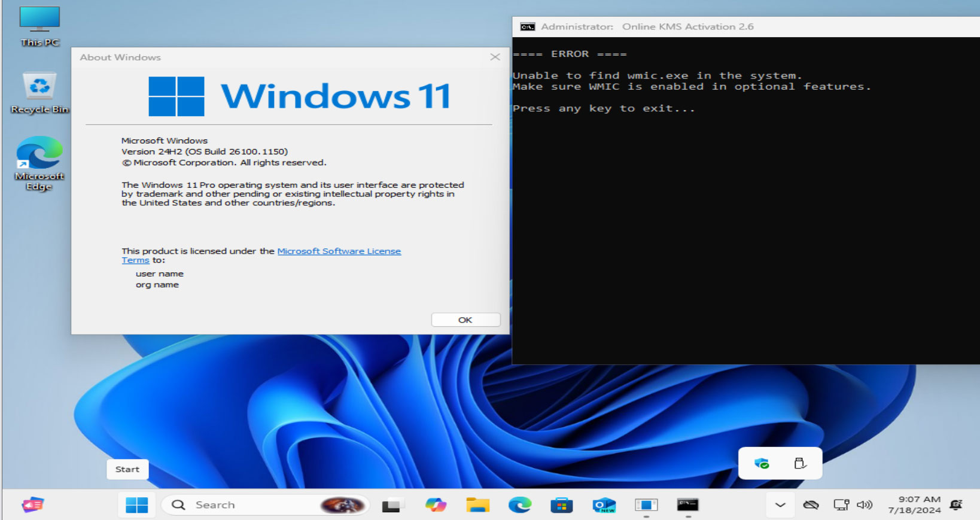Image resolution: width=980 pixels, height=520 pixels.
Task: Click the 'org name' licensee text
Action: click(157, 285)
